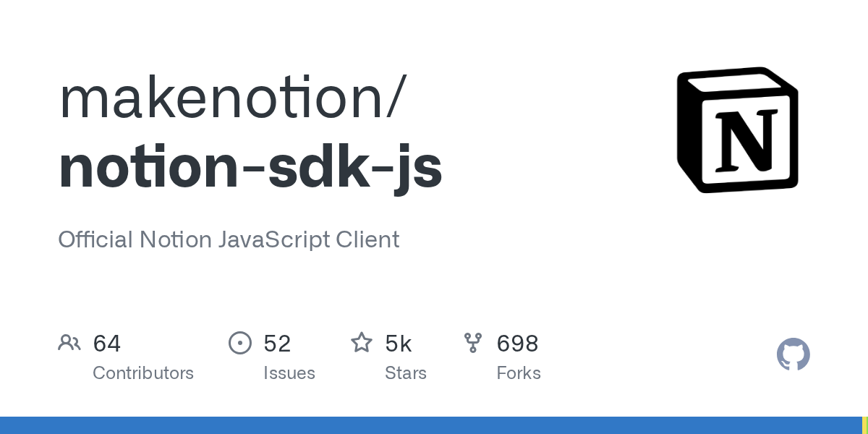Click the 64 contributors count
The height and width of the screenshot is (434, 868).
(x=107, y=344)
